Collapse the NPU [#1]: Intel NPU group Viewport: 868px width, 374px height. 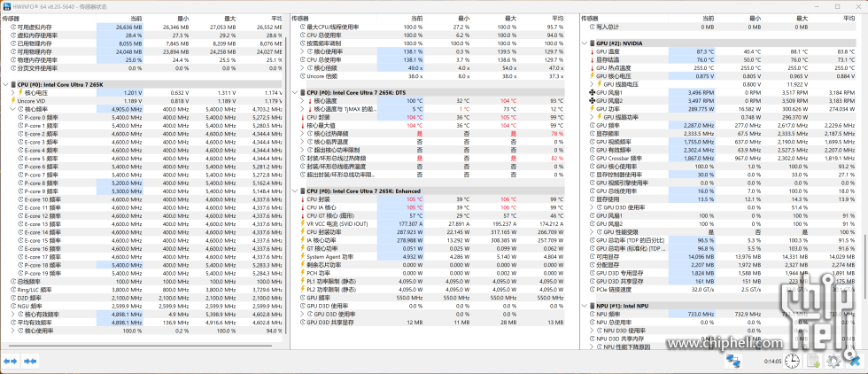point(585,306)
